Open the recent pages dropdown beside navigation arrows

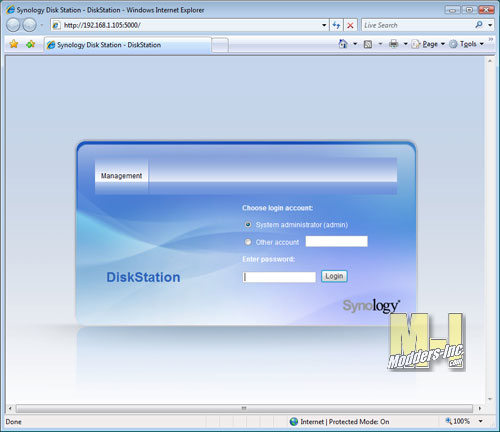tap(42, 25)
